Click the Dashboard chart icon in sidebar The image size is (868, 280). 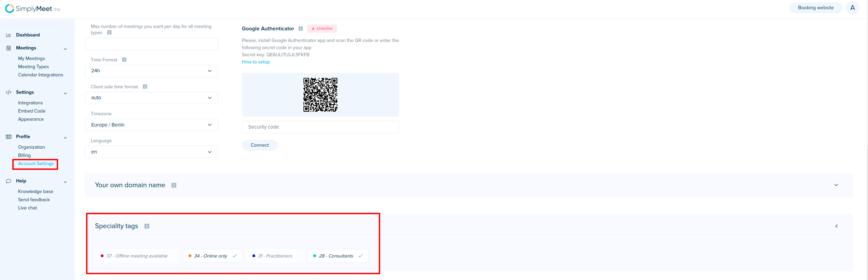(9, 35)
